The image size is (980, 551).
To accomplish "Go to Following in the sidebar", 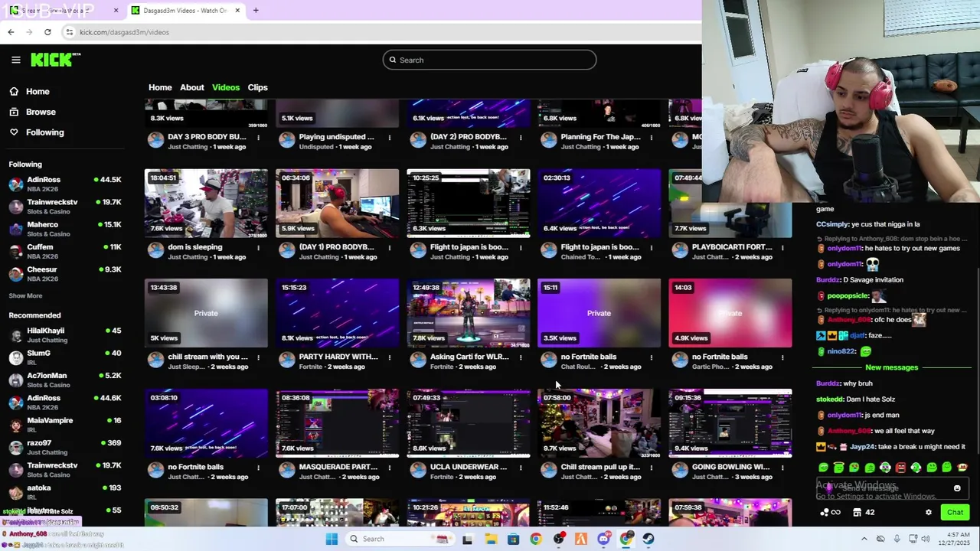I will coord(45,132).
